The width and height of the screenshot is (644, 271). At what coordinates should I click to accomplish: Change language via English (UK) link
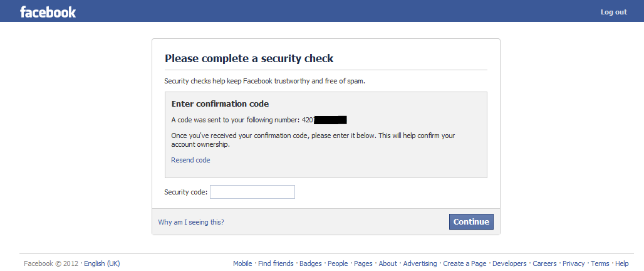[101, 263]
